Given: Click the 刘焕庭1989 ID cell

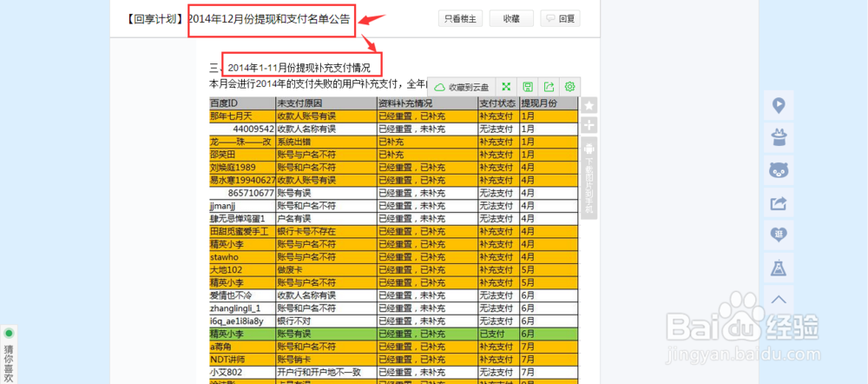Looking at the screenshot, I should [242, 168].
